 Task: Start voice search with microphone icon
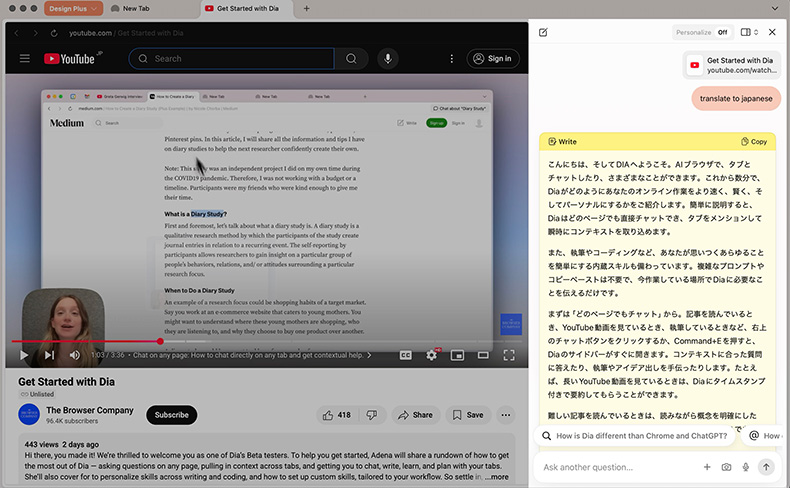388,58
